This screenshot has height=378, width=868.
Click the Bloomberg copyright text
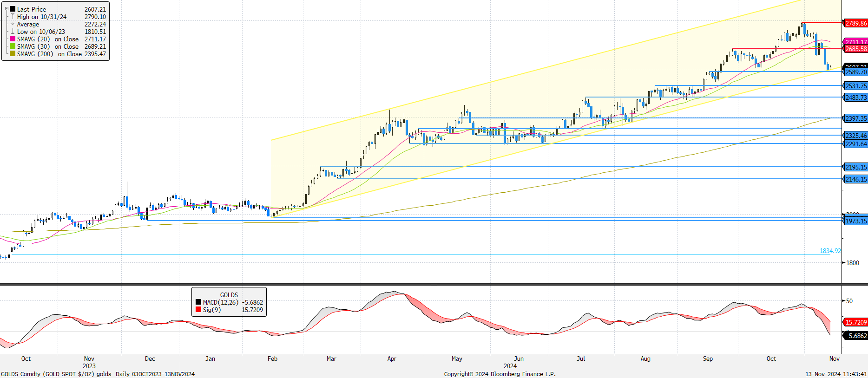pos(500,374)
